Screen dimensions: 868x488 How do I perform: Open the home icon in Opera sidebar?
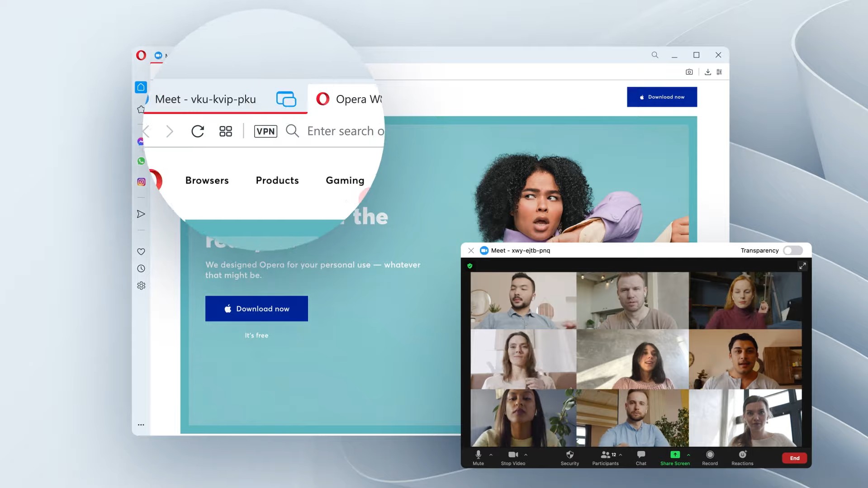[141, 87]
